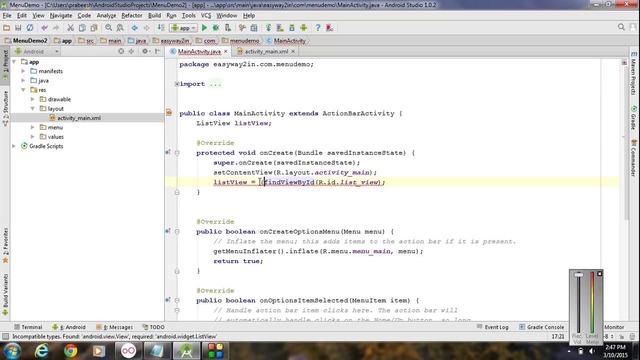Screen dimensions: 640x360
Task: Click the Search Everywhere magnifier icon
Action: click(621, 27)
